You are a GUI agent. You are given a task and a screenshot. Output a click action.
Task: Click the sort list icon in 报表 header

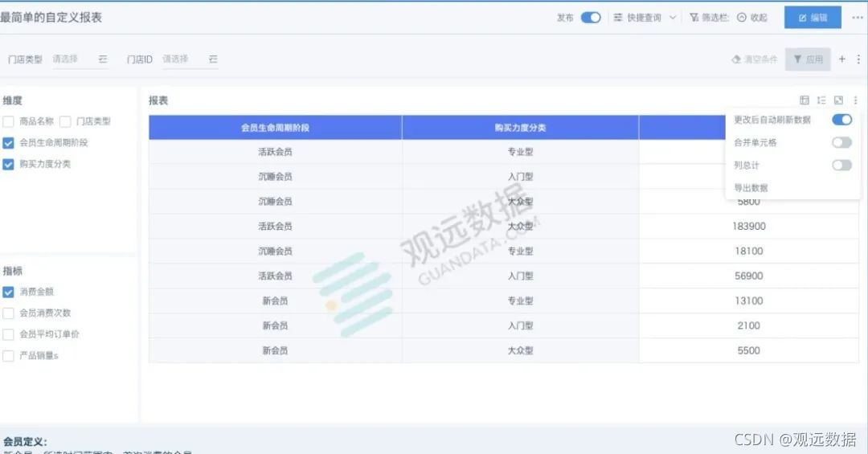coord(821,100)
